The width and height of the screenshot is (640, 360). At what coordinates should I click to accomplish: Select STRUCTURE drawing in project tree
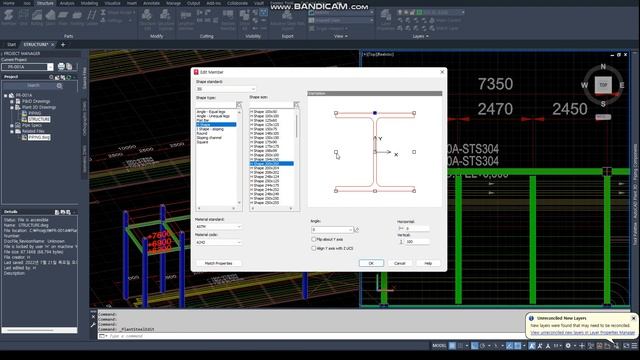39,119
